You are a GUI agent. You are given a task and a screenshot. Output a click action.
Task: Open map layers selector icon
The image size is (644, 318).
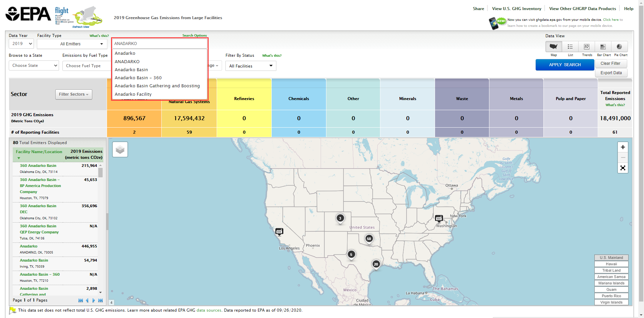coord(120,149)
